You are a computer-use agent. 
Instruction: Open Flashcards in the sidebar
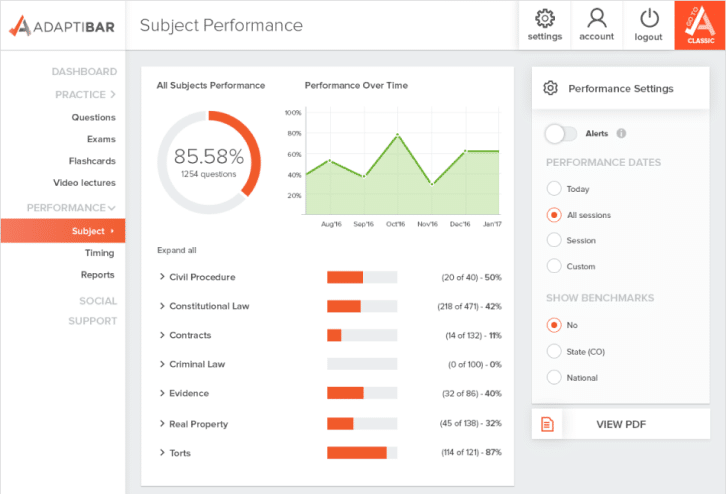point(92,161)
